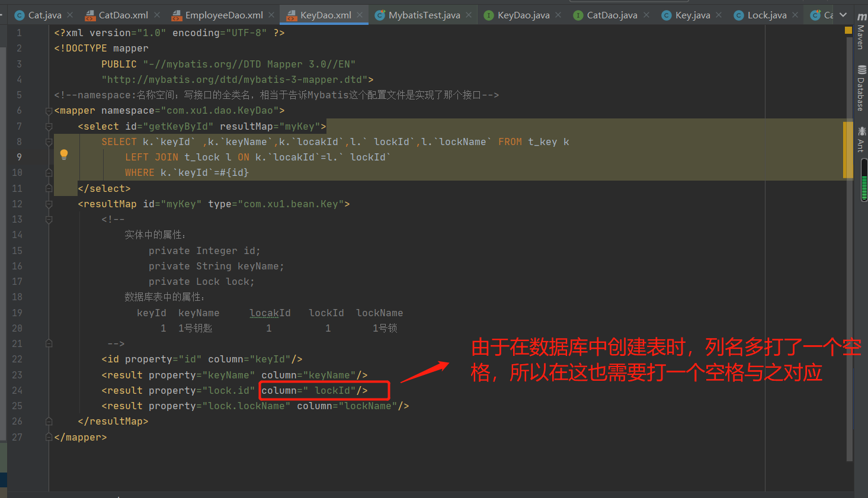The image size is (868, 498).
Task: Open the Database tool window
Action: coord(861,88)
